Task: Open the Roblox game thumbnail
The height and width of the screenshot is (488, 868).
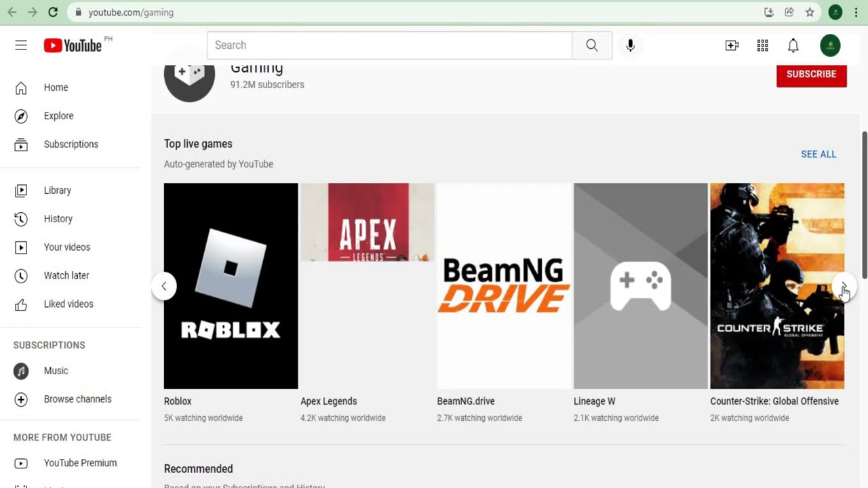Action: point(231,286)
